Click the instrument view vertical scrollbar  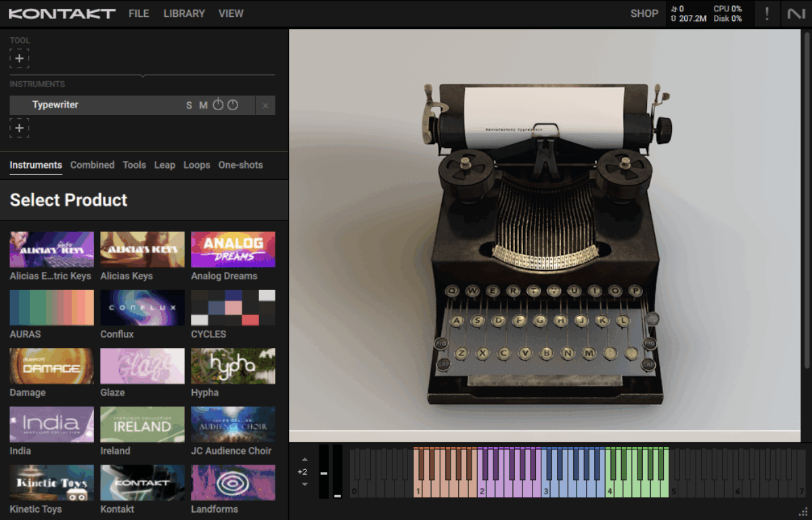click(805, 199)
